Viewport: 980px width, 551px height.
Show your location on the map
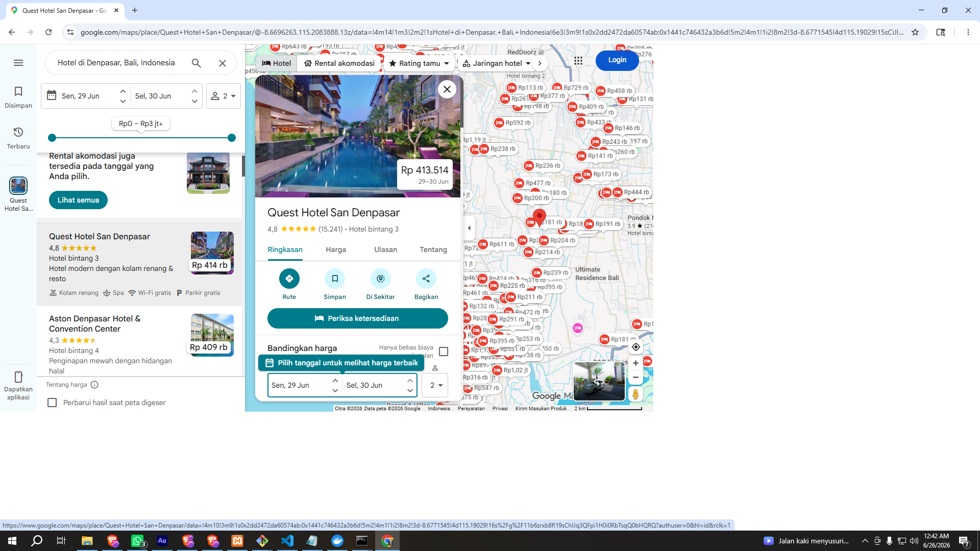point(636,347)
